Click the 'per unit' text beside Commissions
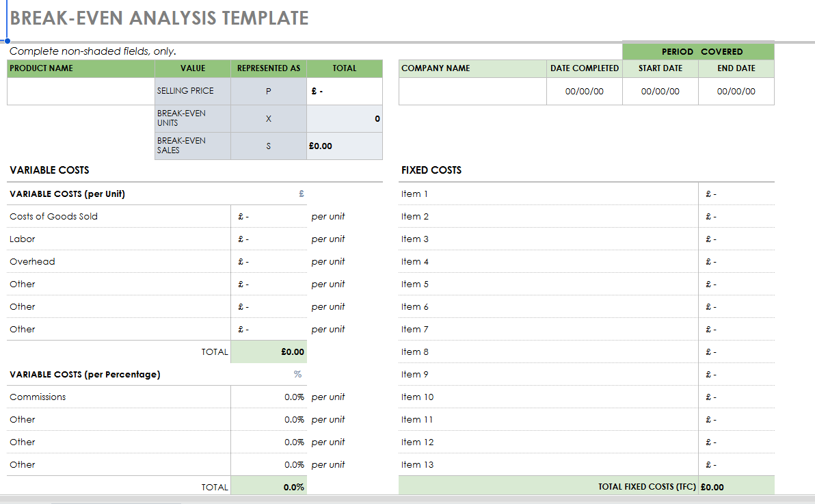The width and height of the screenshot is (815, 504). click(x=328, y=397)
